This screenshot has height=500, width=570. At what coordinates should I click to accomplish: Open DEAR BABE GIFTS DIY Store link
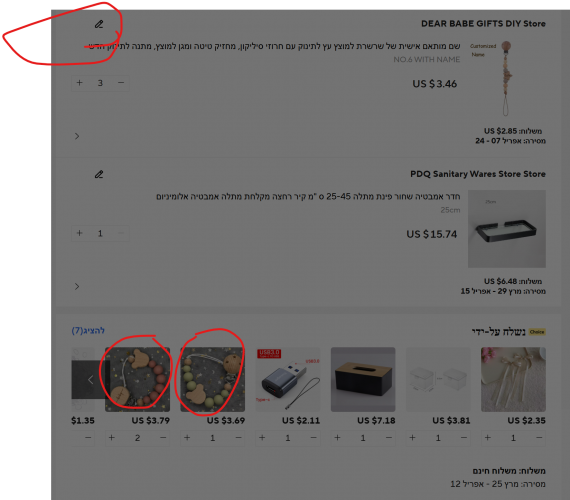[483, 24]
